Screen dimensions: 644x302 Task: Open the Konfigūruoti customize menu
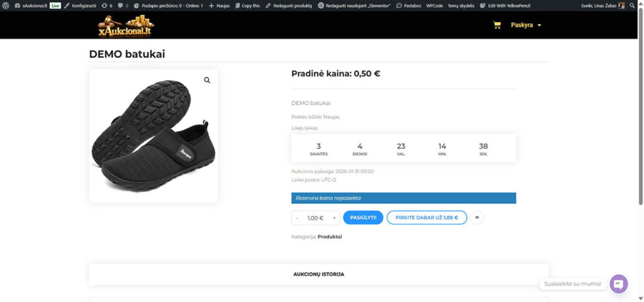coord(80,5)
